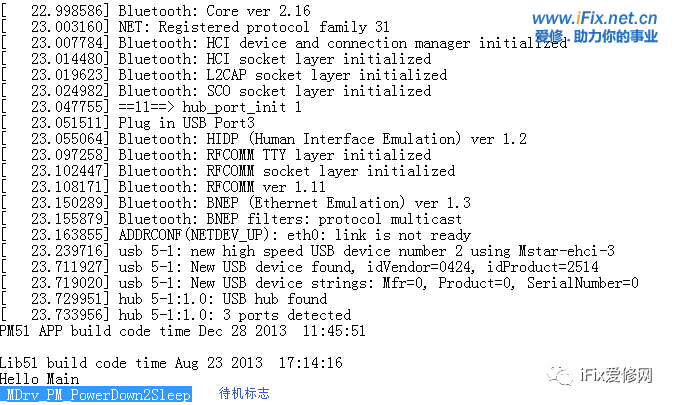Click the PM51 APP build code line
This screenshot has width=674, height=405.
[183, 331]
